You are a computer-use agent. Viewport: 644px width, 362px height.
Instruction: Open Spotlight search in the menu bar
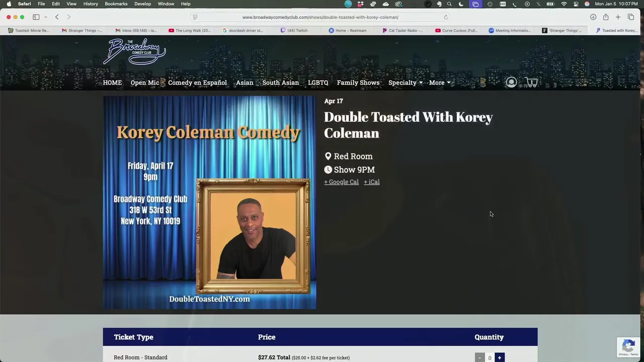449,4
